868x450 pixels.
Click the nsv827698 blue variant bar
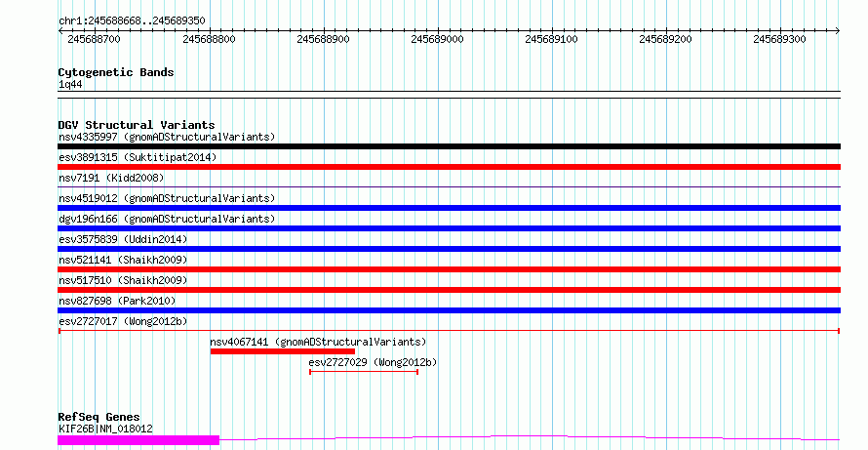coord(449,310)
